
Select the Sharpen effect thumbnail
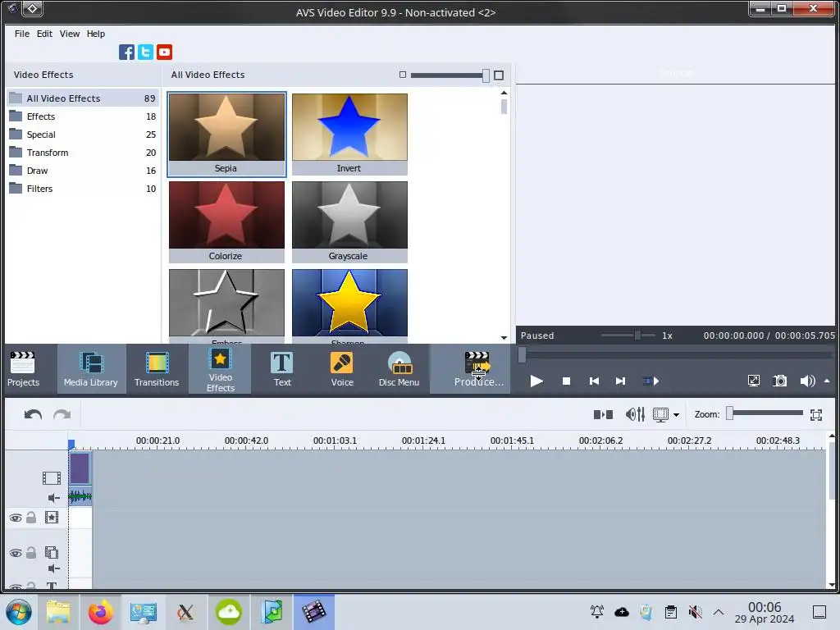[x=349, y=306]
